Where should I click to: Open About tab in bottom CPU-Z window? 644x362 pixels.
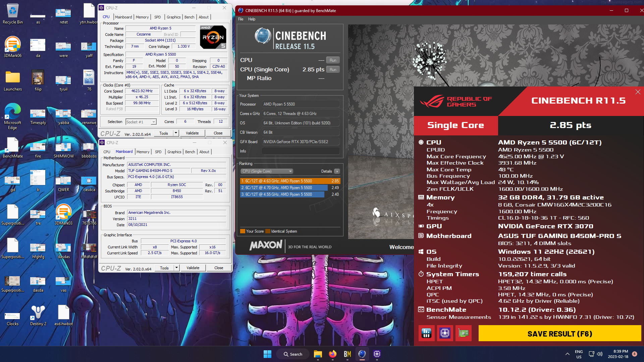click(x=204, y=152)
